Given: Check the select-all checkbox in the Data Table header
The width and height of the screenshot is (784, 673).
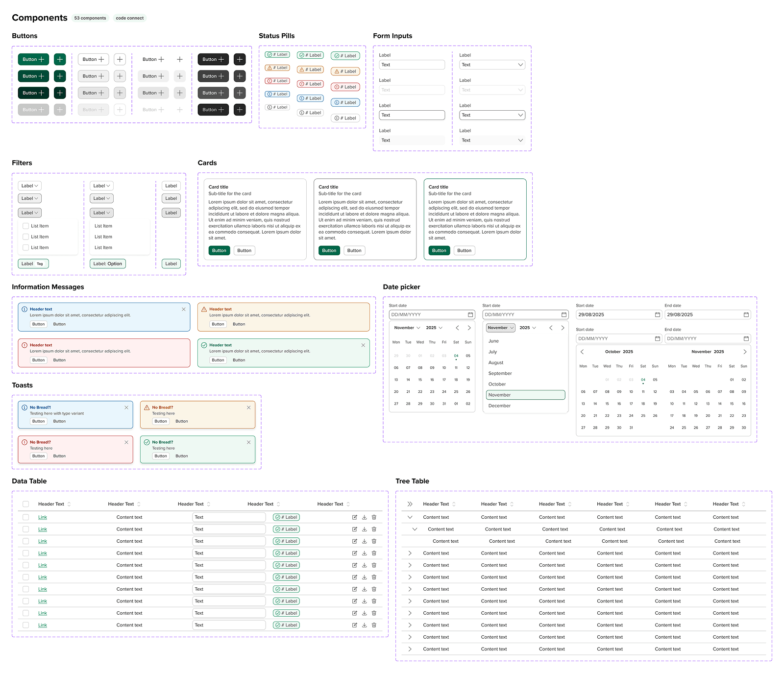Looking at the screenshot, I should [x=25, y=504].
